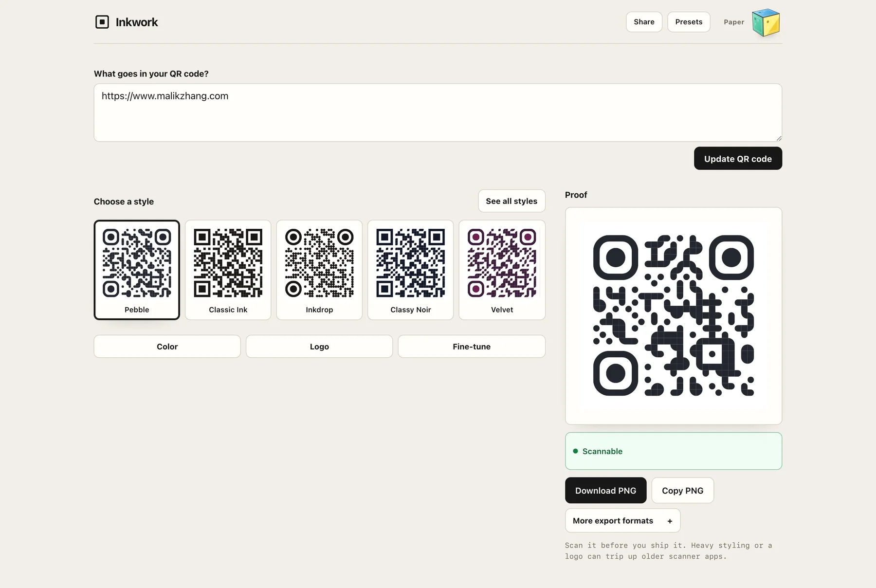Focus the QR code content text field
876x588 pixels.
pyautogui.click(x=438, y=112)
